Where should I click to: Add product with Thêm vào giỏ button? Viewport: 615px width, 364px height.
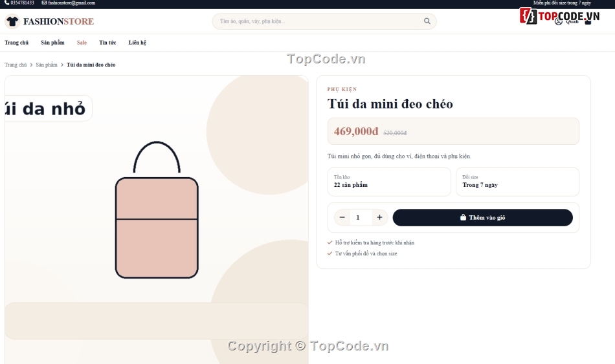pyautogui.click(x=482, y=217)
